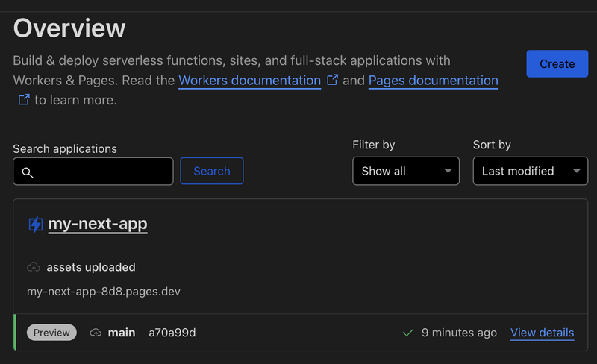Image resolution: width=597 pixels, height=364 pixels.
Task: Open the Pages documentation link
Action: (434, 81)
